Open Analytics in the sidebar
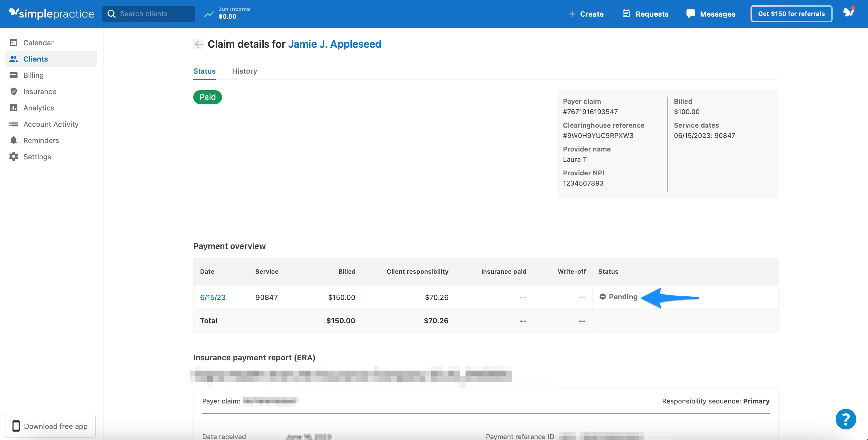 [x=50, y=108]
